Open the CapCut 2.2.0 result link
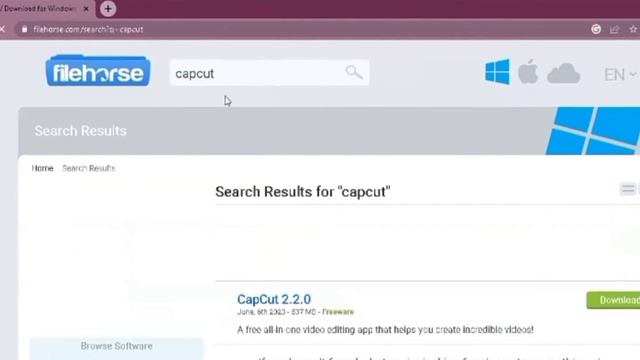Viewport: 640px width, 360px height. (274, 299)
